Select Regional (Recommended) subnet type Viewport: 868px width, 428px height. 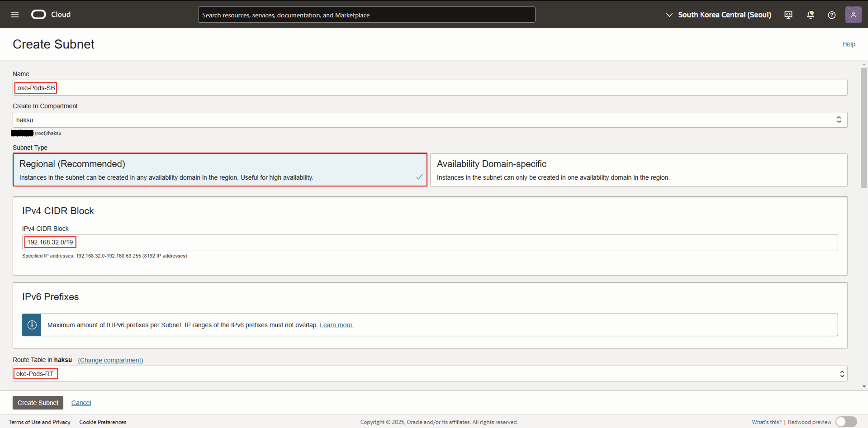coord(220,170)
